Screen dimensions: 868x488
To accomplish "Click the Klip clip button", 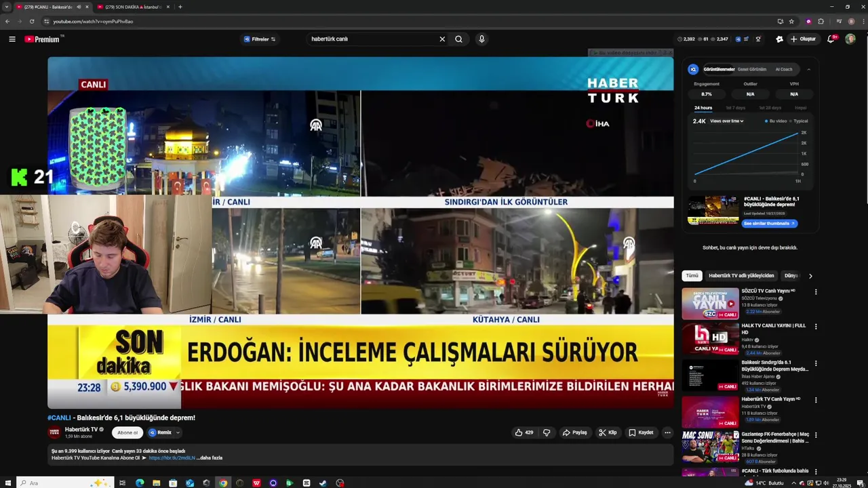I will [x=608, y=432].
